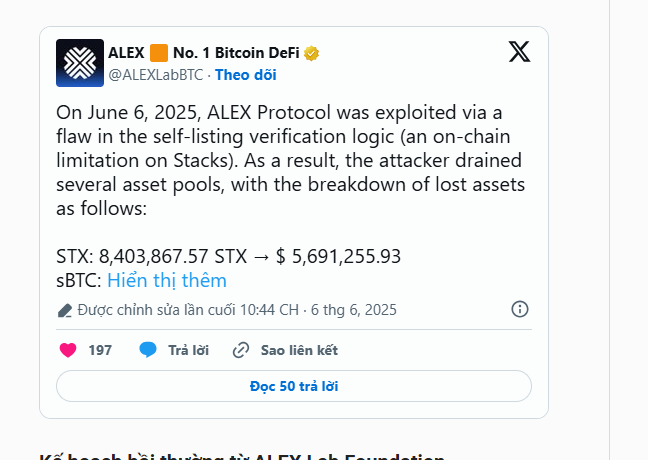Like the tweet with the heart icon
Screen dimensions: 648x460
68,350
